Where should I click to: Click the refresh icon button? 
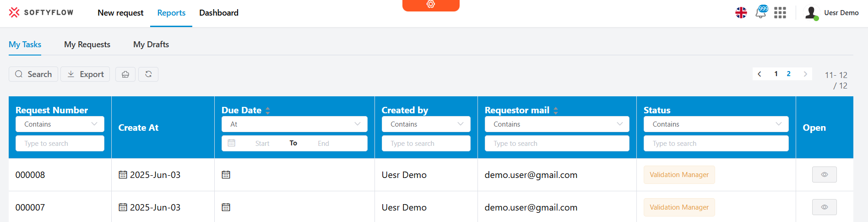click(x=148, y=74)
